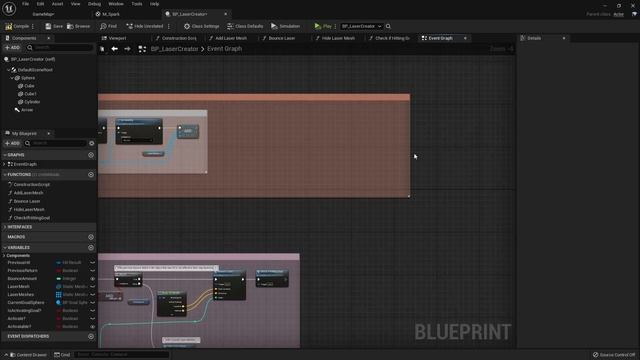Viewport: 640px width, 360px height.
Task: Click the debug object magnifier icon
Action: click(x=388, y=26)
